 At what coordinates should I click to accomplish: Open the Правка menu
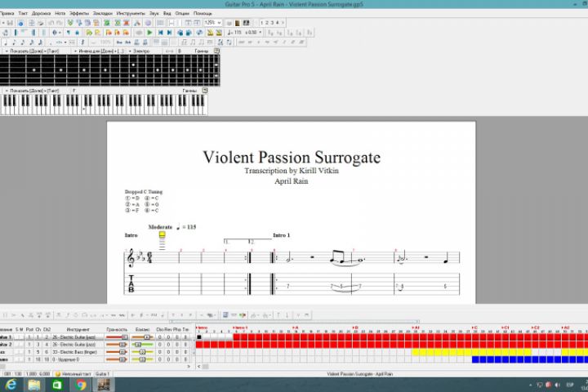pyautogui.click(x=7, y=13)
